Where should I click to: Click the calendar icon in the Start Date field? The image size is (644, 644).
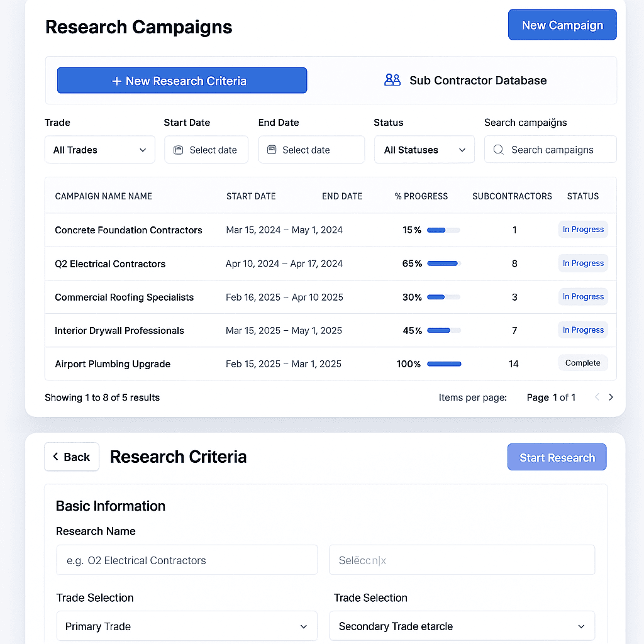178,150
